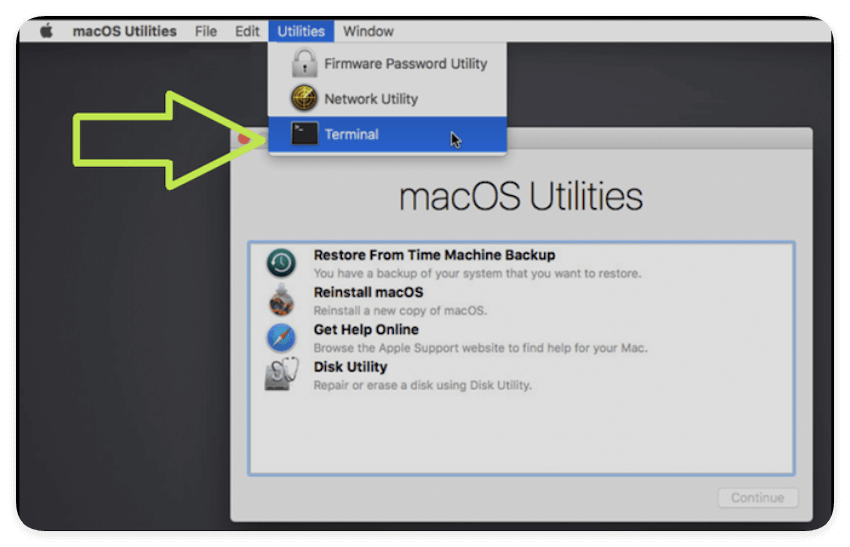Viewport: 850px width, 547px height.
Task: Select the Disk Utility option
Action: pos(350,367)
